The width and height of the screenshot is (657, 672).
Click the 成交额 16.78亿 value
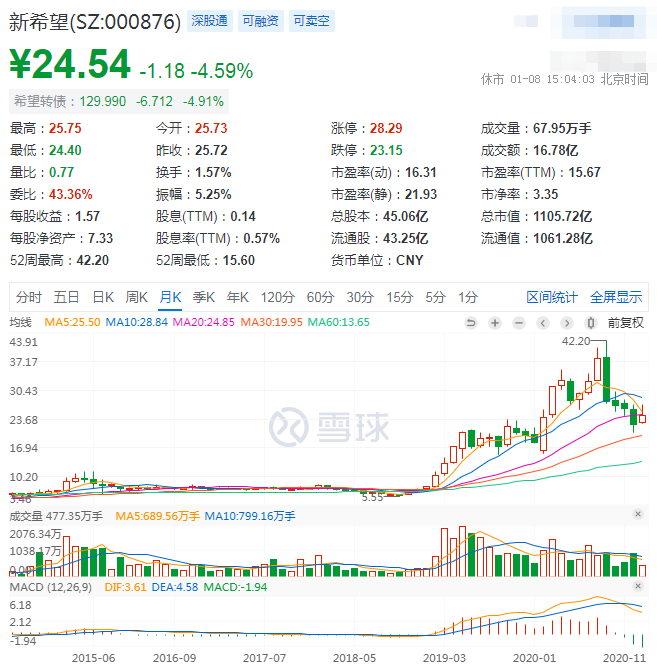click(x=556, y=150)
